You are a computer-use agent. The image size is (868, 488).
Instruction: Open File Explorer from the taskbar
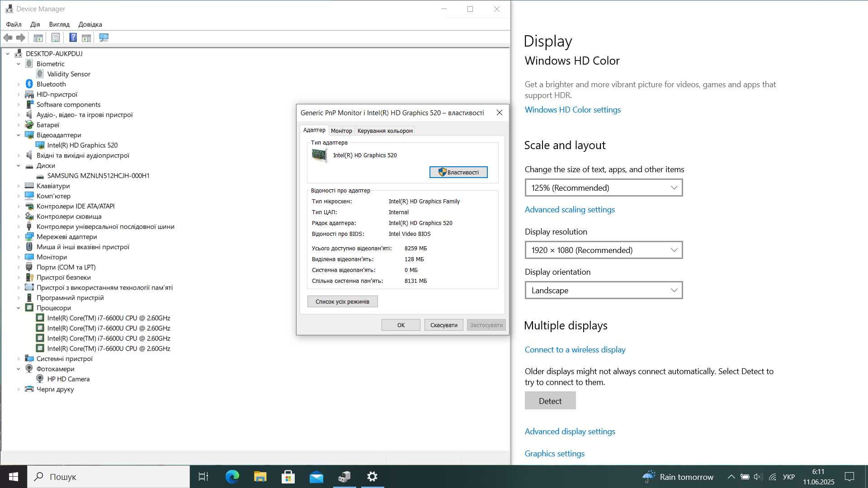tap(260, 476)
